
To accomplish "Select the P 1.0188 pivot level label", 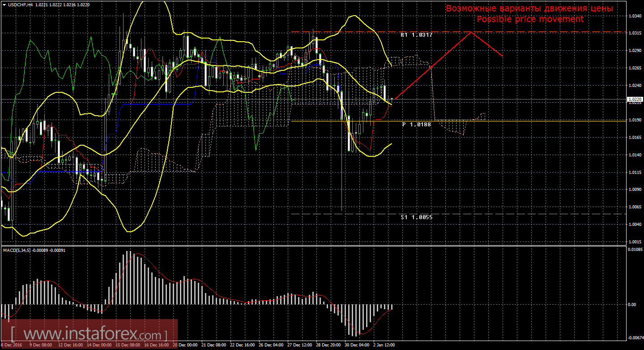I will [x=416, y=124].
